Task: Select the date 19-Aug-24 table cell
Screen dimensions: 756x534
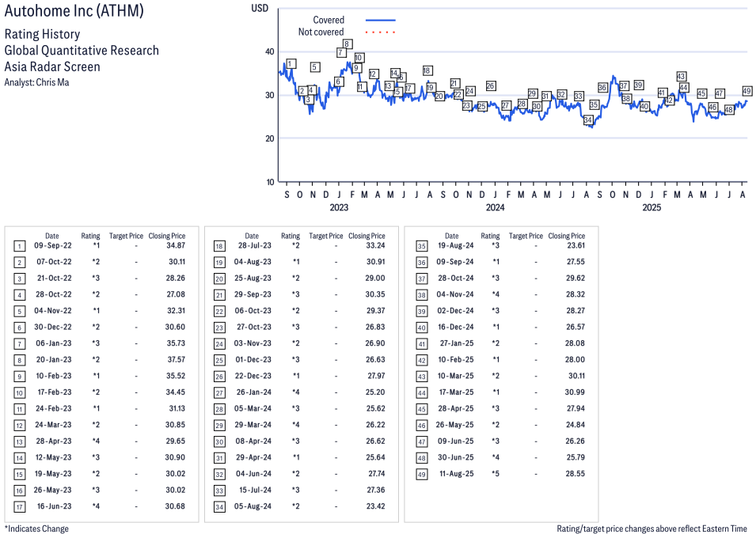Action: point(456,245)
